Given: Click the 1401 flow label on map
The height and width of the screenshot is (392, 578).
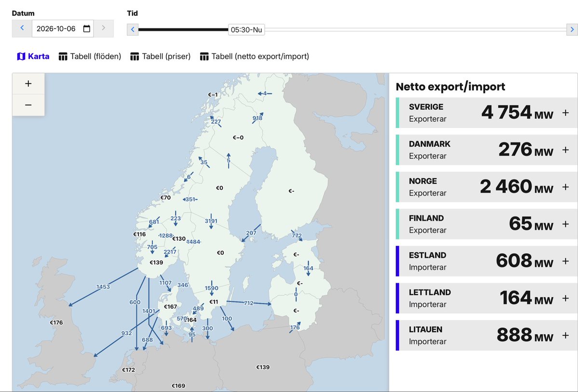Looking at the screenshot, I should pos(148,311).
